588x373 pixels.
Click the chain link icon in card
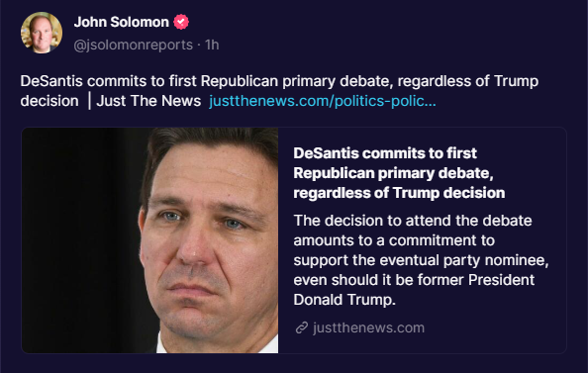click(302, 327)
